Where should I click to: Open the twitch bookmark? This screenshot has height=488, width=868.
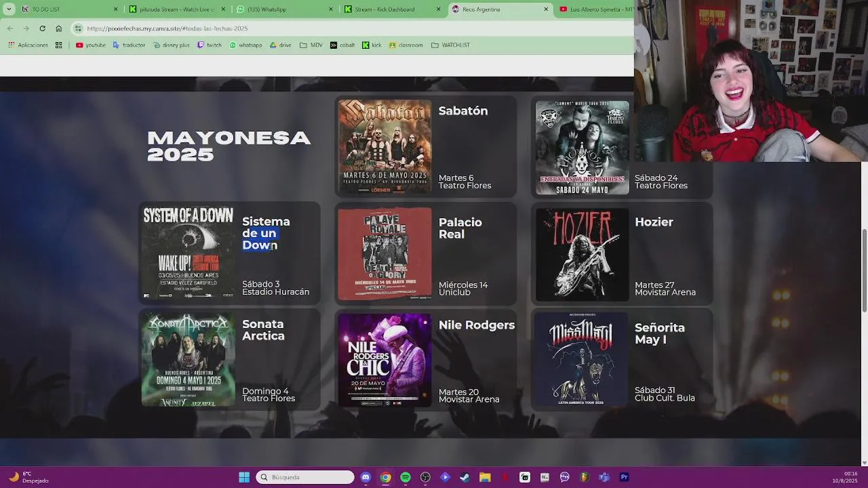coord(209,45)
